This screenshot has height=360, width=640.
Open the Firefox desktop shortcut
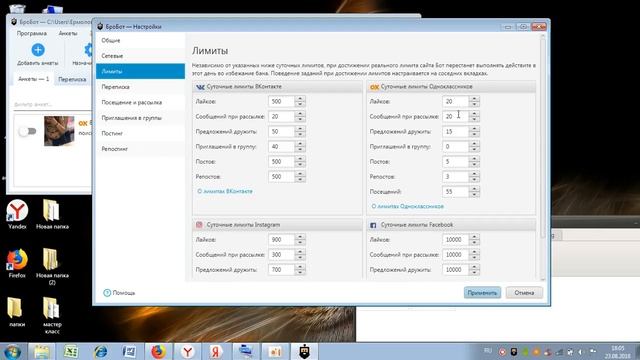17,263
